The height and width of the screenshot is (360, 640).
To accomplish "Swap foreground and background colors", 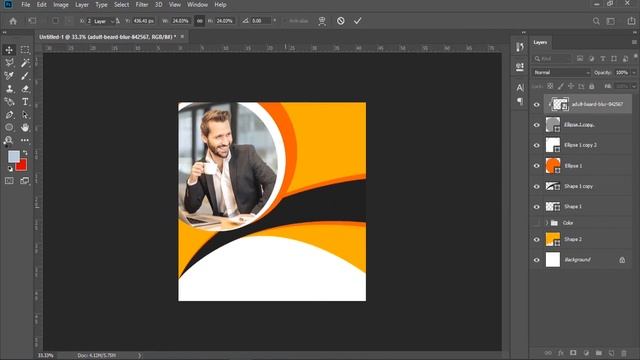I will pos(25,153).
